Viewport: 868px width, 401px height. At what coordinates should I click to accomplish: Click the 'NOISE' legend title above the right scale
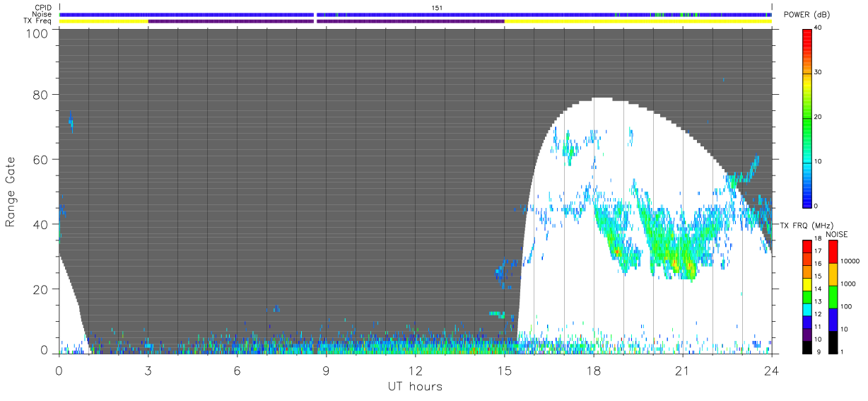click(837, 234)
